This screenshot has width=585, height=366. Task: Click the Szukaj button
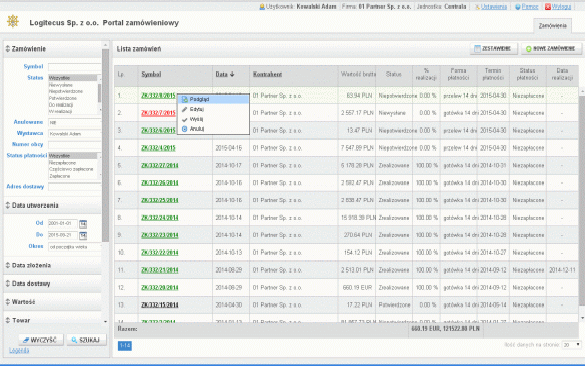click(86, 340)
